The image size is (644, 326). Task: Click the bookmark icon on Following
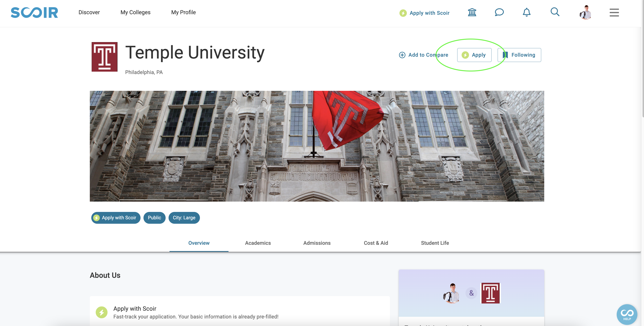tap(505, 55)
